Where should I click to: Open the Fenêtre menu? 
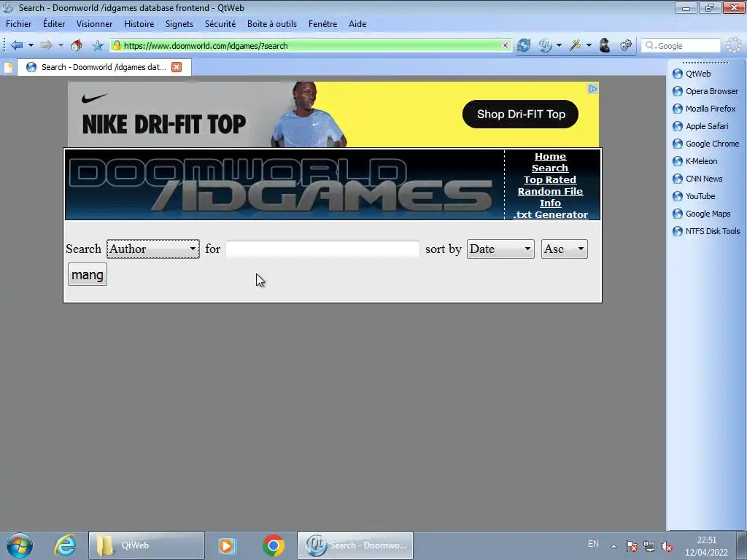click(322, 24)
